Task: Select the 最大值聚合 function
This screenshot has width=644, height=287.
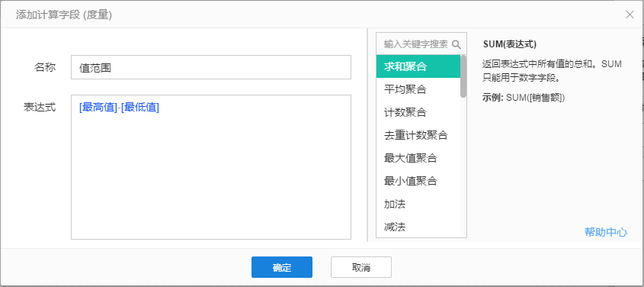Action: (x=418, y=158)
